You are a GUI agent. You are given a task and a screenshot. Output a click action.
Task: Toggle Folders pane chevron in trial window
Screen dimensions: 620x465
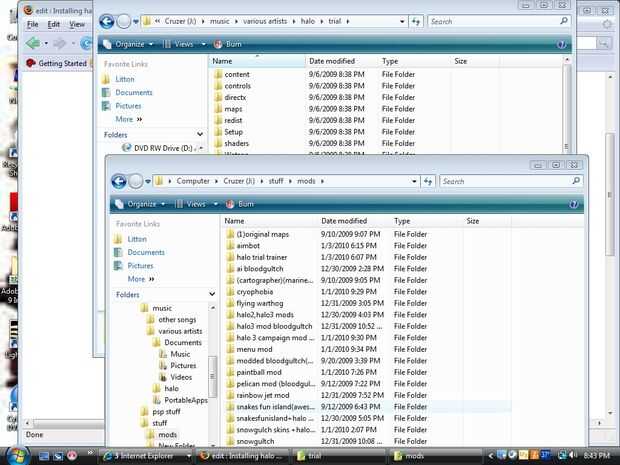200,134
